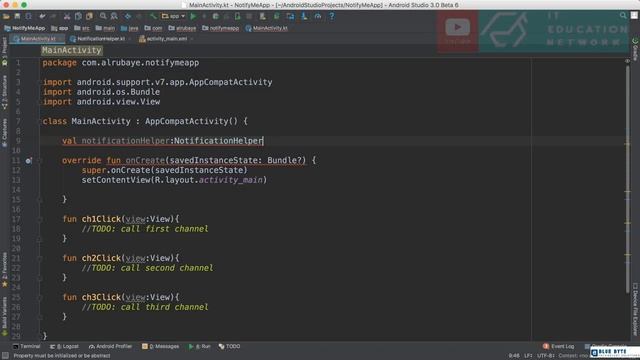Screen dimensions: 640x360
Task: Click the UTF-8 encoding indicator
Action: click(x=546, y=356)
